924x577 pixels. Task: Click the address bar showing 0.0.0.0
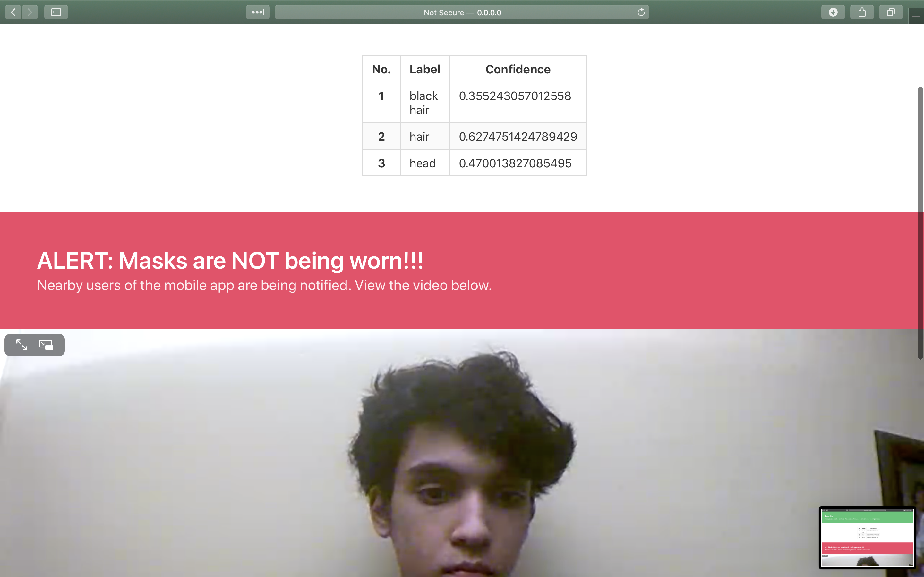pyautogui.click(x=462, y=12)
